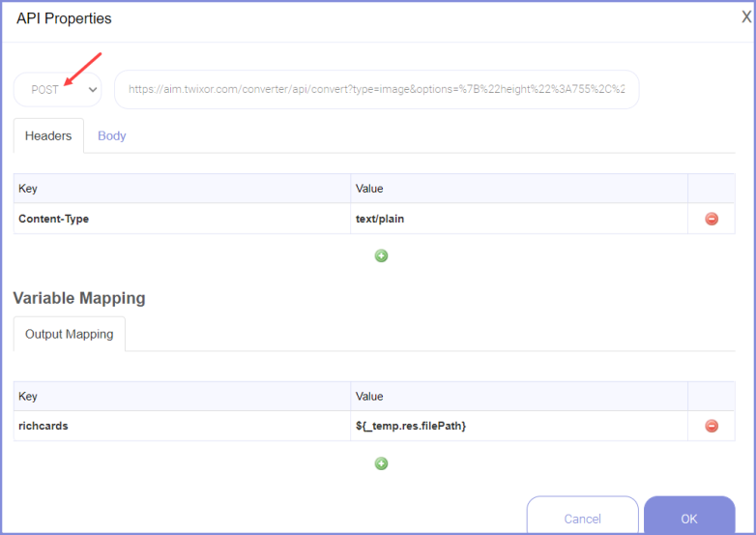The image size is (756, 535).
Task: Click the API URL input field
Action: tap(376, 89)
